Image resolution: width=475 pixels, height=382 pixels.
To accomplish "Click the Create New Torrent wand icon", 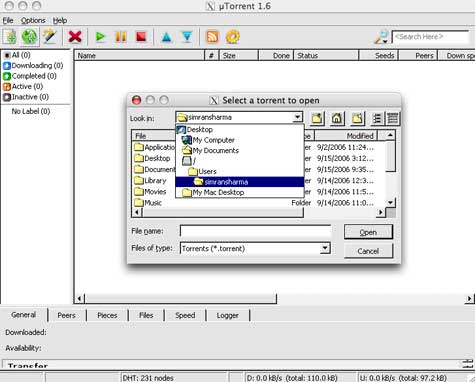I will tap(50, 37).
